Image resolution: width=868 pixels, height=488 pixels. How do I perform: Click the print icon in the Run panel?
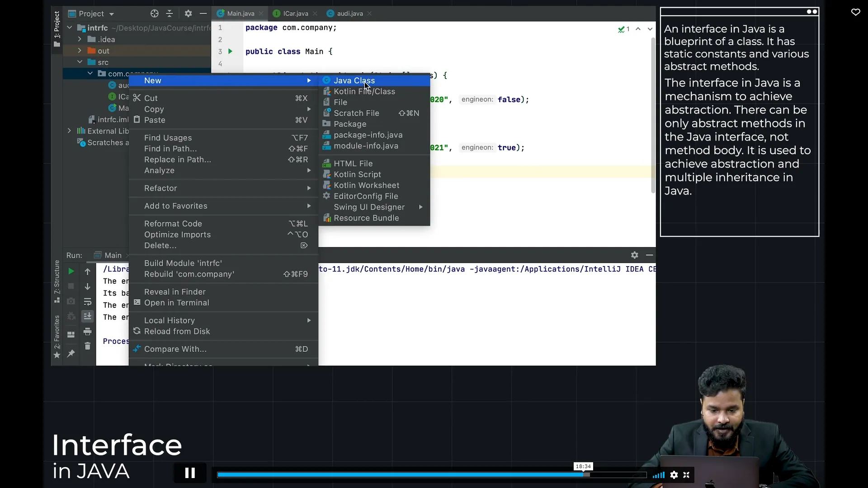click(88, 332)
